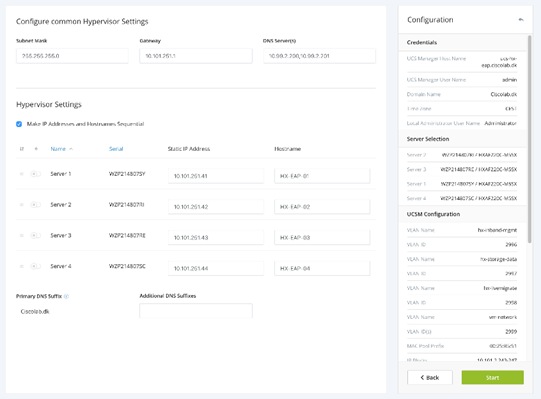This screenshot has width=541, height=399.
Task: Click the drag handle icon for Server 4
Action: coord(21,266)
